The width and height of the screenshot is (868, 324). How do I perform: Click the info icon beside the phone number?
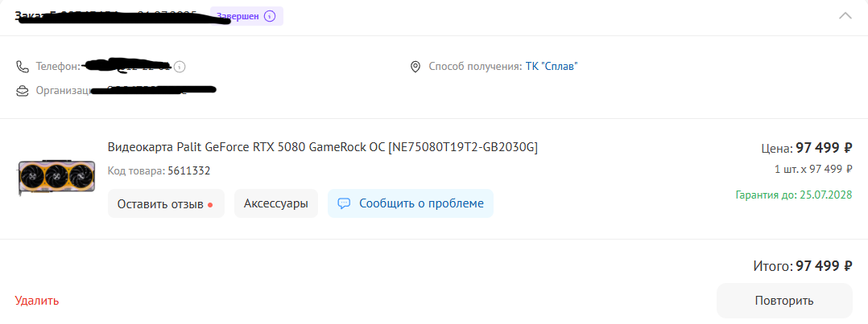(180, 66)
